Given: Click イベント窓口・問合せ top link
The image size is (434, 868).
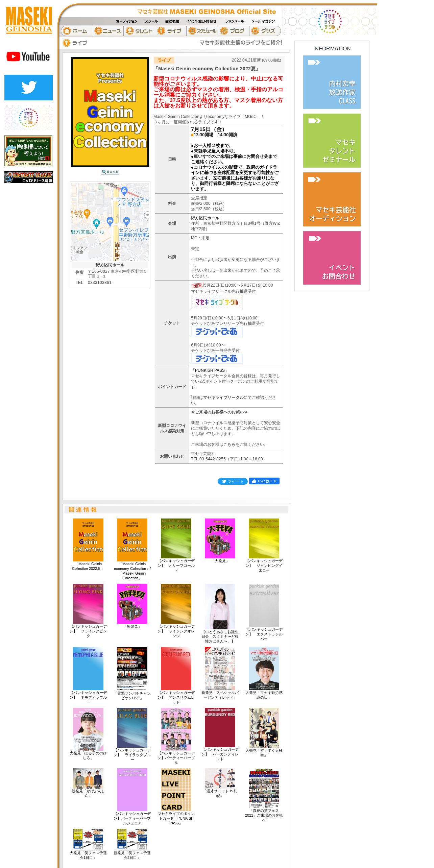Looking at the screenshot, I should coord(201,21).
